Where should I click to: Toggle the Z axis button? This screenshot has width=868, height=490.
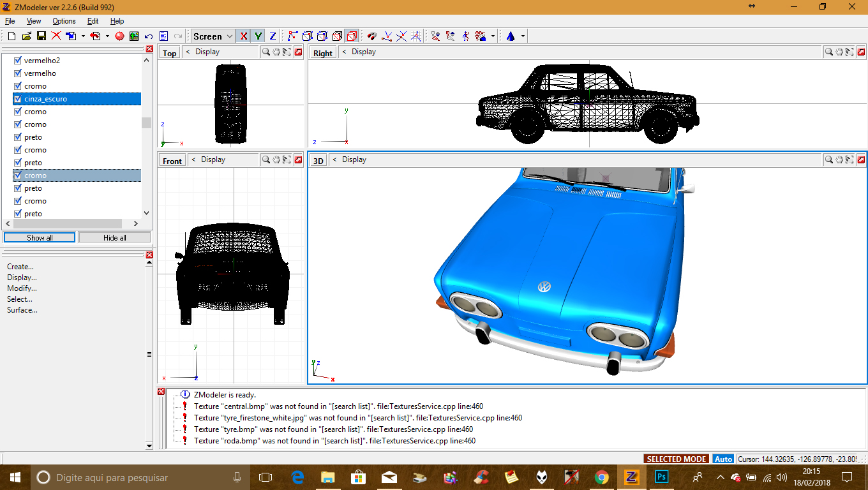(x=273, y=36)
